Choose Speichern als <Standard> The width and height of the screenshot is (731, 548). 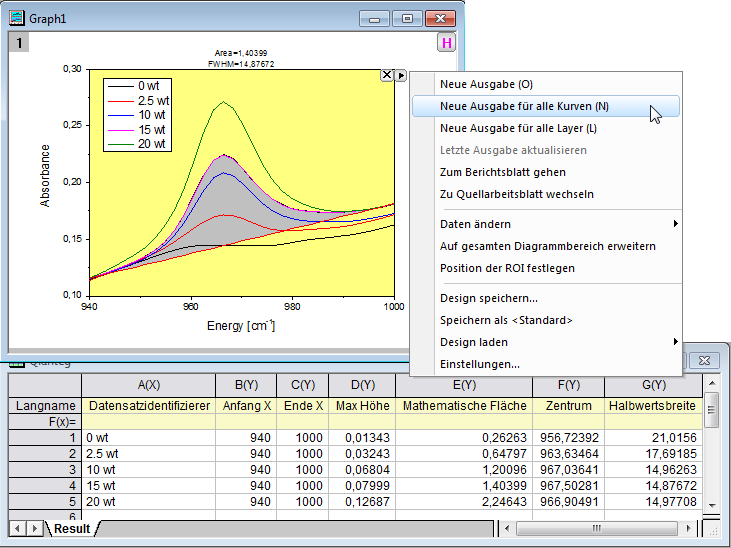(545, 320)
